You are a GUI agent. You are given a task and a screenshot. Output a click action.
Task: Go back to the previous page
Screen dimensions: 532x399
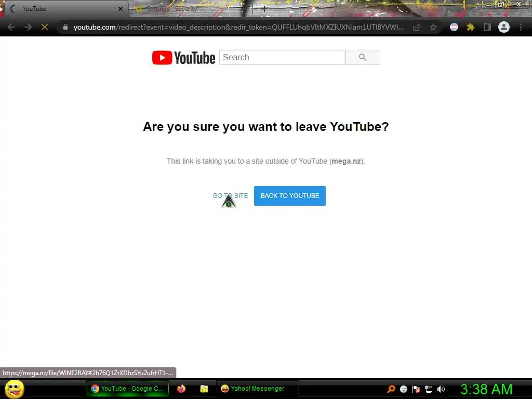[11, 27]
